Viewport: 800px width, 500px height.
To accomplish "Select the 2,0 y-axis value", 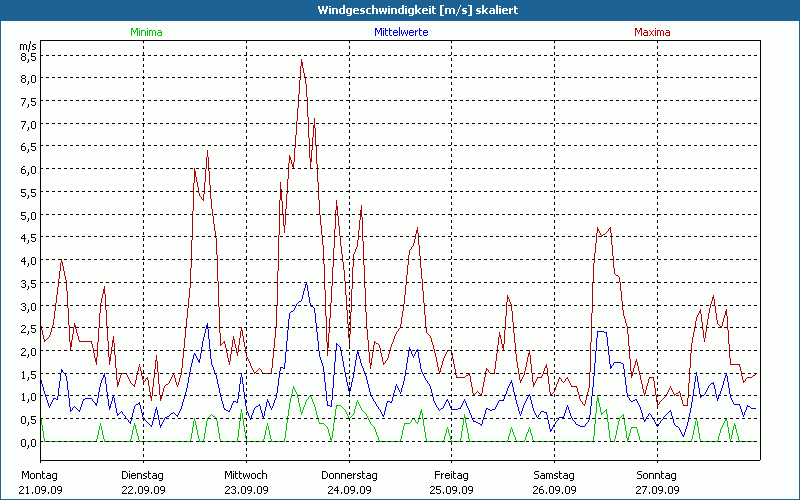I will pyautogui.click(x=28, y=352).
